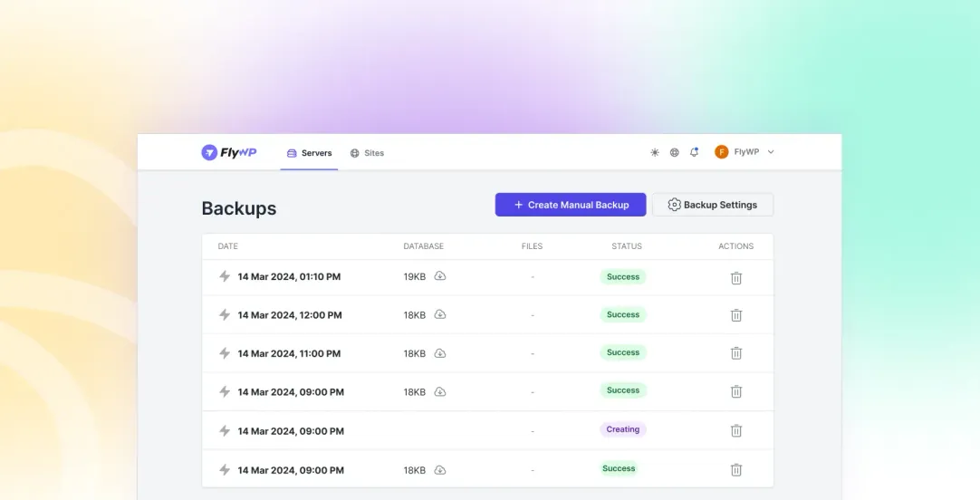Delete the 11:00 PM backup

[736, 353]
